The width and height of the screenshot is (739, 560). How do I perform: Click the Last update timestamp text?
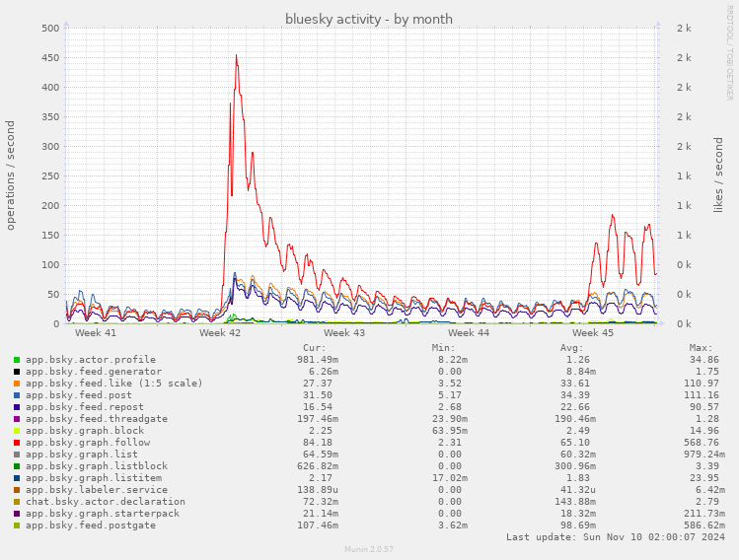(x=616, y=537)
